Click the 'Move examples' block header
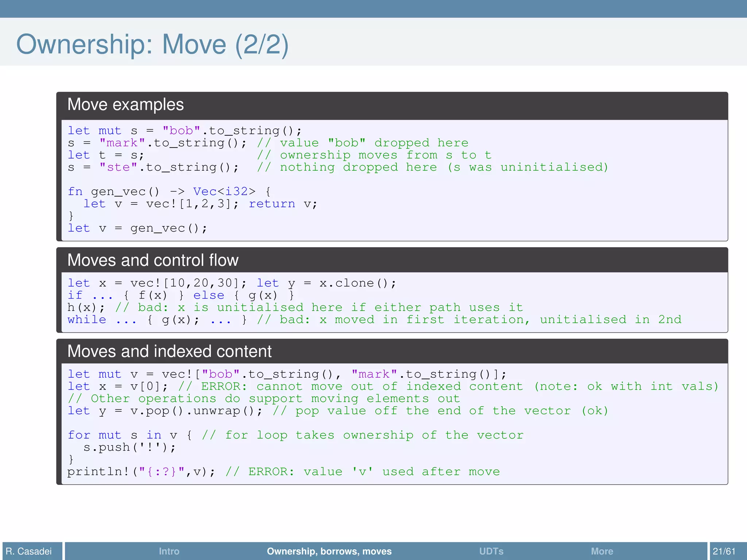This screenshot has height=560, width=747. pyautogui.click(x=125, y=105)
